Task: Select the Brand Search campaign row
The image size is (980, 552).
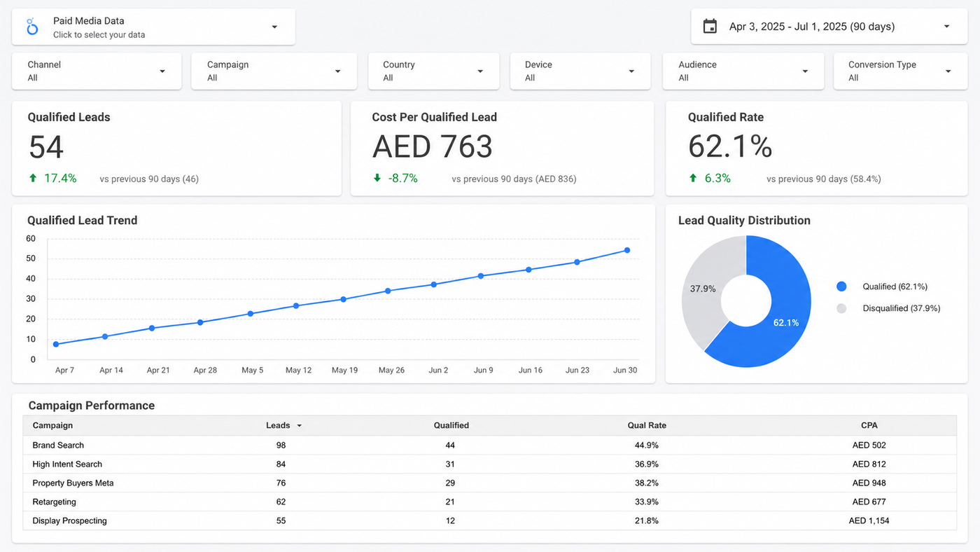Action: [490, 445]
